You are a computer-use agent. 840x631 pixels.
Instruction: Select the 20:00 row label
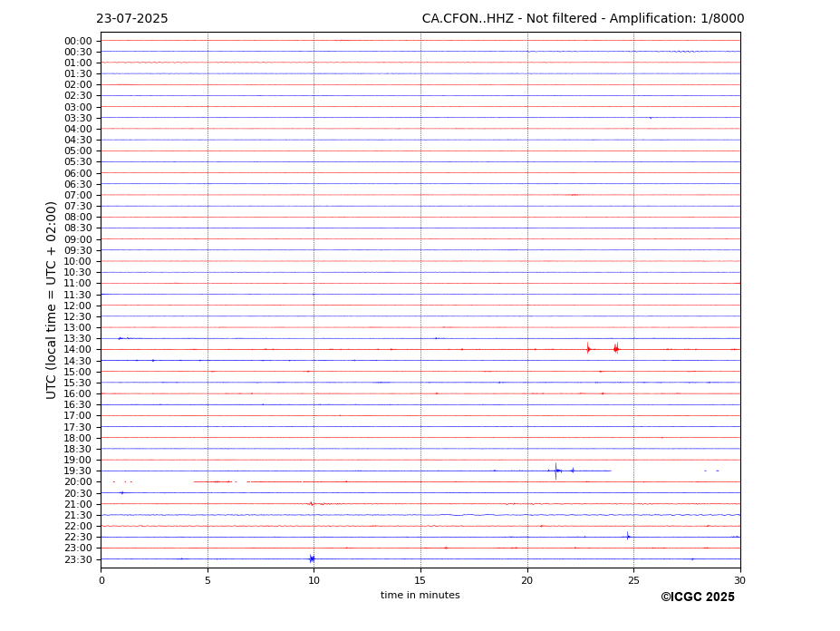(78, 482)
